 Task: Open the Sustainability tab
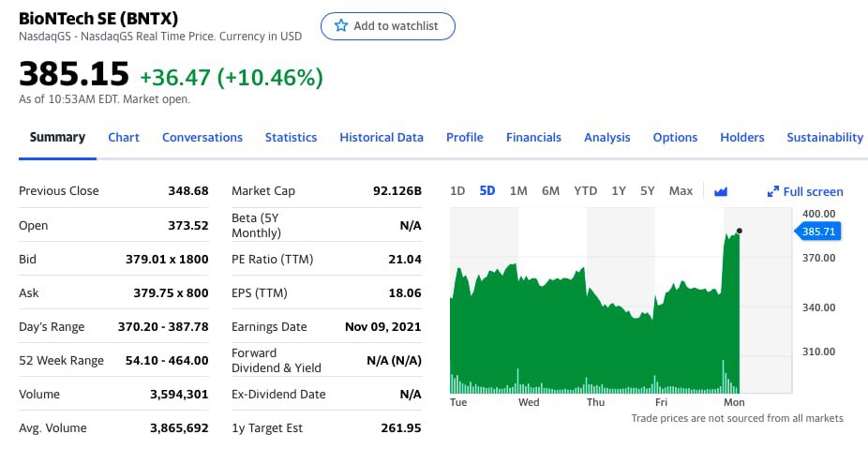click(825, 137)
